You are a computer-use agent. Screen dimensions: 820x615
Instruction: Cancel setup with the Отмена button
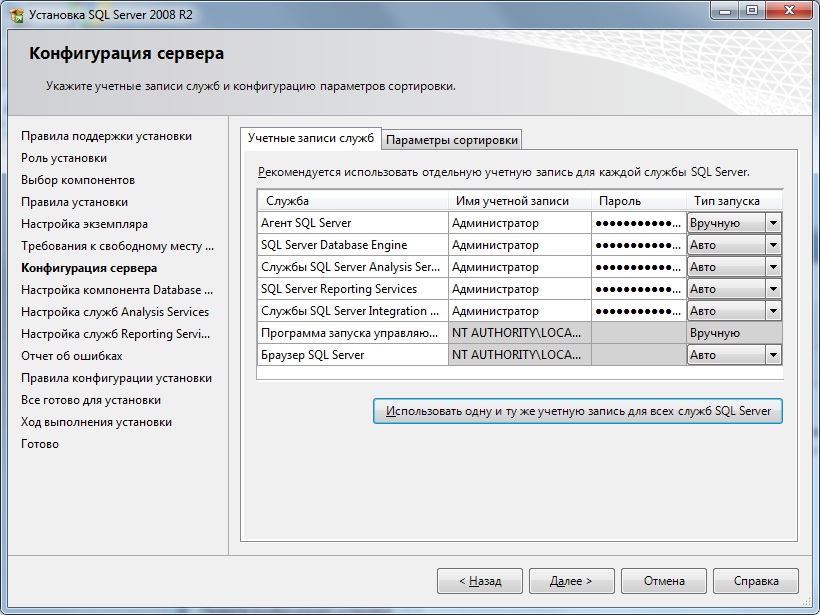click(664, 581)
